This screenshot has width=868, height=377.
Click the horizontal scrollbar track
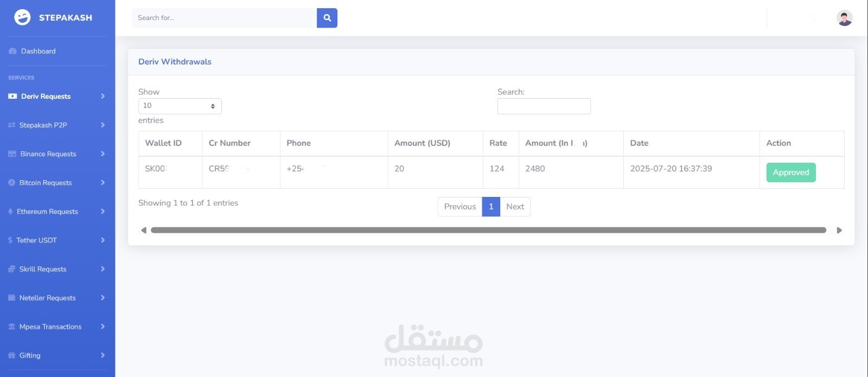tap(488, 230)
